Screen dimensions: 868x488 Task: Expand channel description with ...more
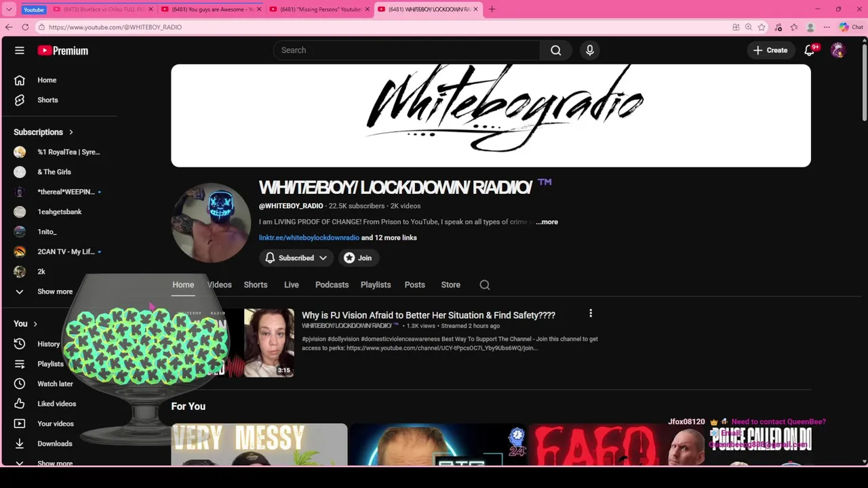(x=547, y=222)
